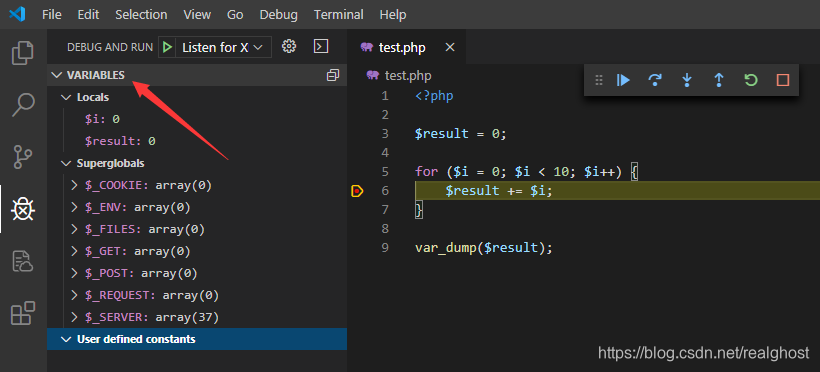Open the Explorer view in activity bar

coord(23,53)
